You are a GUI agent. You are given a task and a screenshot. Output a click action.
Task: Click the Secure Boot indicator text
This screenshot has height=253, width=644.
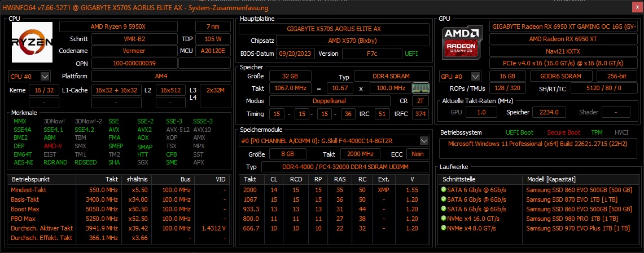pos(563,132)
